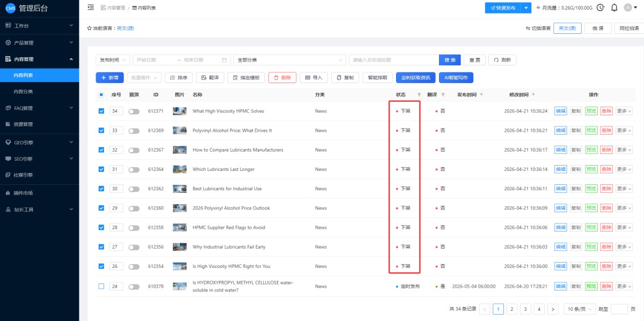Expand the 10 条/页 page size dropdown
Viewport: 644px width, 321px height.
point(579,309)
